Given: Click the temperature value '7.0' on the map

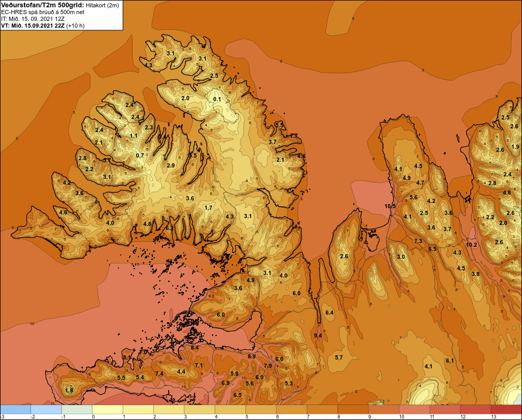Looking at the screenshot, I should click(x=143, y=352).
